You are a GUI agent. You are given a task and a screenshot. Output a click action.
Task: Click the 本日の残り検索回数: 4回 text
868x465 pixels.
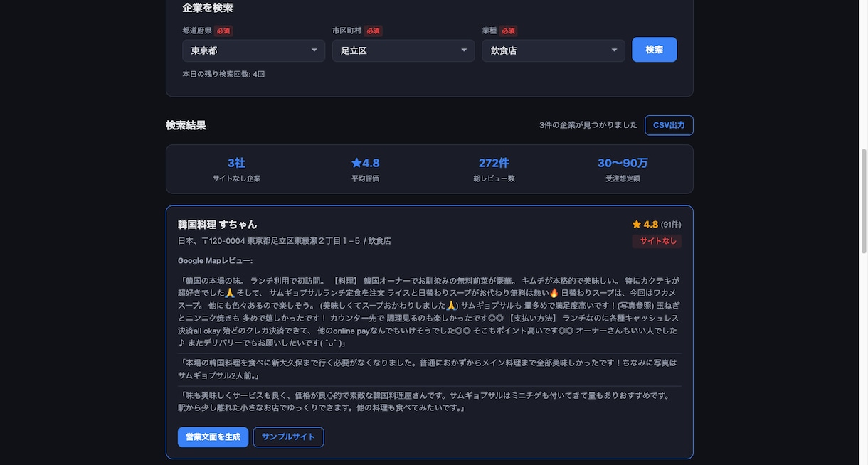(x=223, y=74)
